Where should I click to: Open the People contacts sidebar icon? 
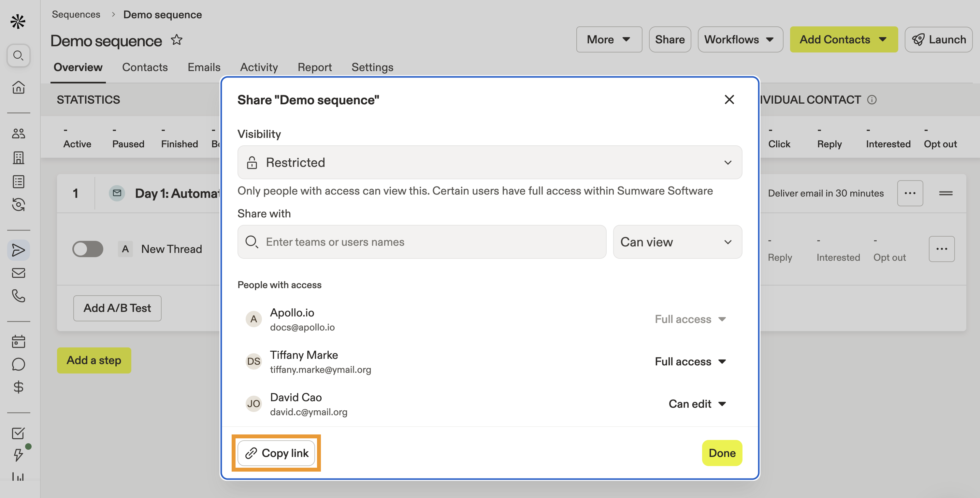[x=18, y=134]
